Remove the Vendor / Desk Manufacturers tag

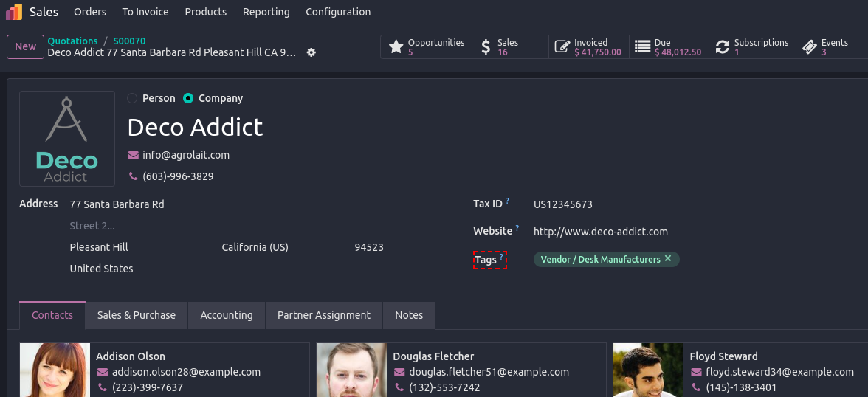pos(668,259)
